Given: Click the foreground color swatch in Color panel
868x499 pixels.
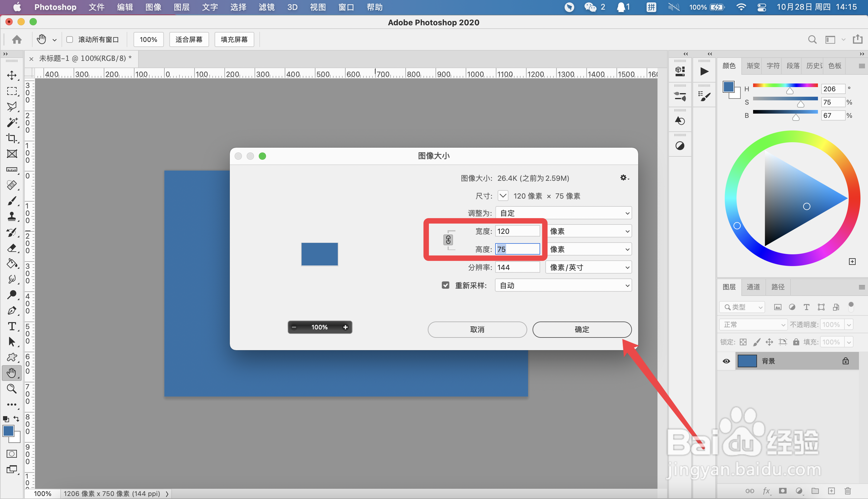Looking at the screenshot, I should pyautogui.click(x=728, y=87).
